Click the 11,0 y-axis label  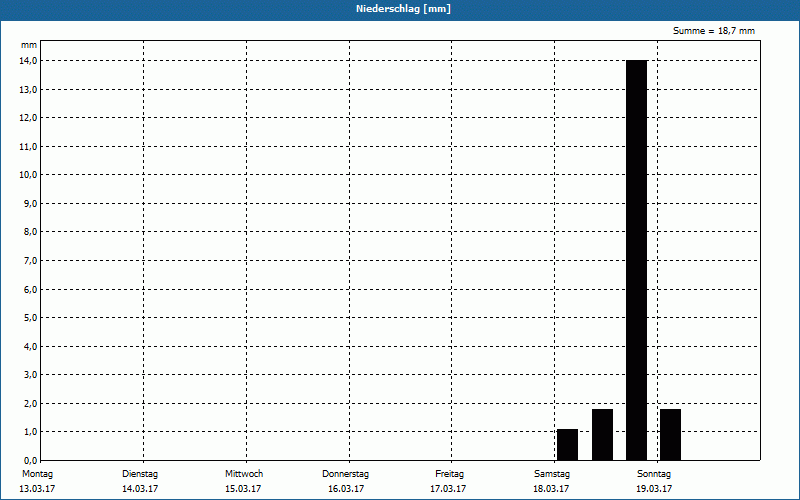tap(29, 146)
